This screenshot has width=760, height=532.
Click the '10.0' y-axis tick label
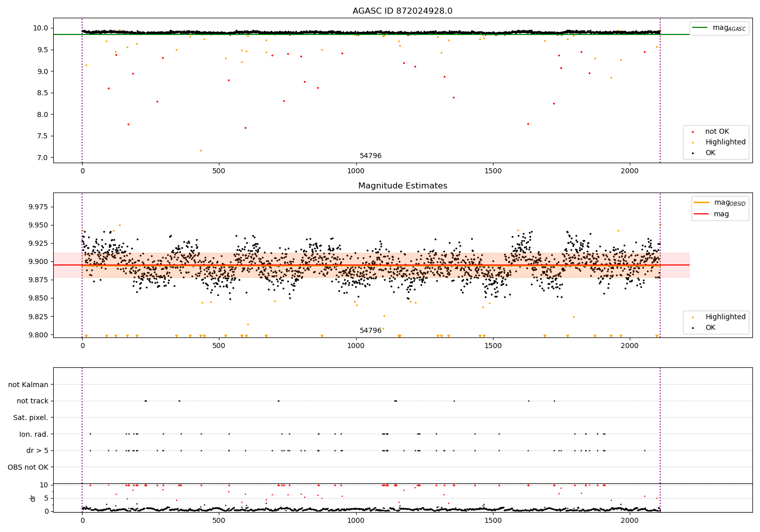coord(42,28)
